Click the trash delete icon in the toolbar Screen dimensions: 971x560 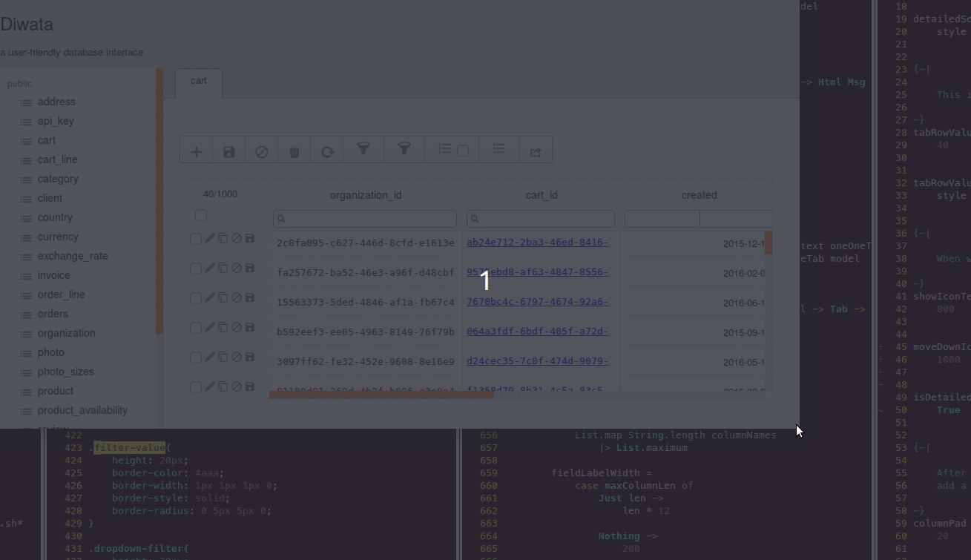(294, 151)
